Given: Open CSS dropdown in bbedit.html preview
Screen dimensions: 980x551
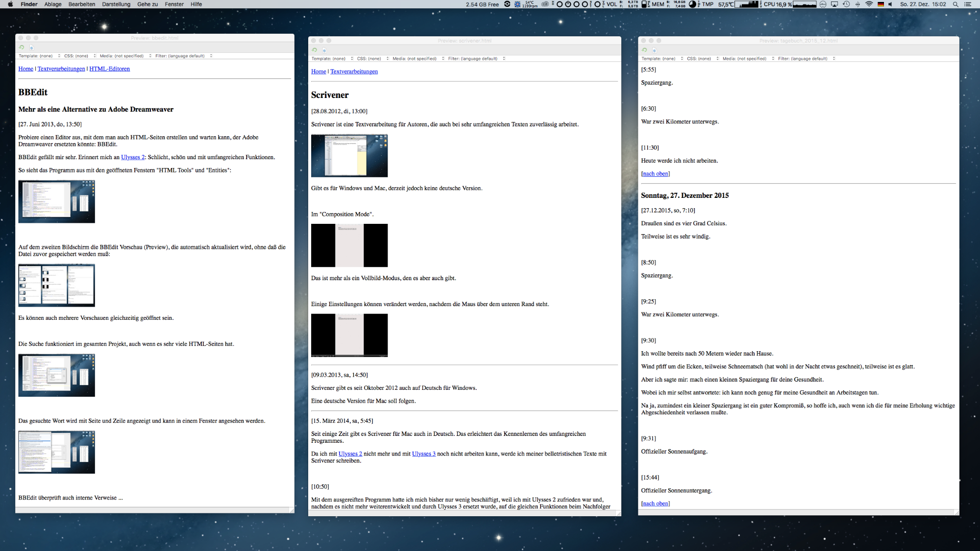Looking at the screenshot, I should pyautogui.click(x=79, y=56).
